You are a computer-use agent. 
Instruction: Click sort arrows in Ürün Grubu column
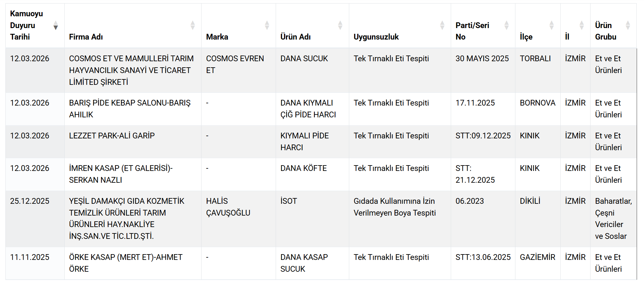coord(628,25)
